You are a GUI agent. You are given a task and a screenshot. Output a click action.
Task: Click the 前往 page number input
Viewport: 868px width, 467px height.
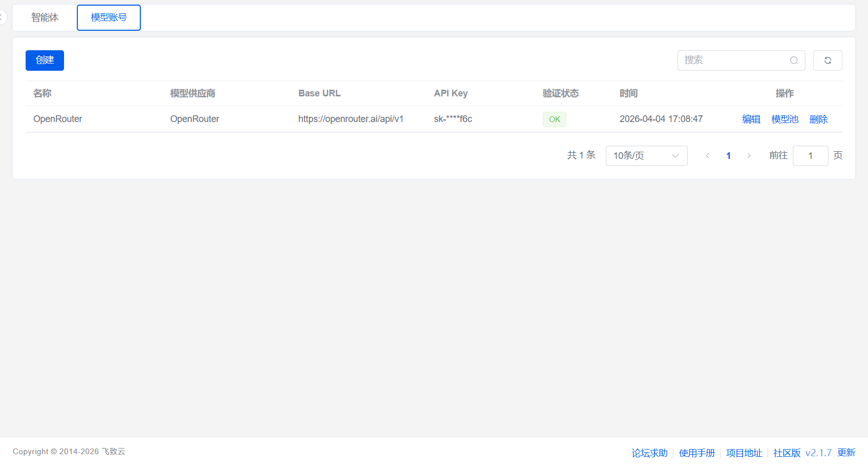click(x=810, y=156)
